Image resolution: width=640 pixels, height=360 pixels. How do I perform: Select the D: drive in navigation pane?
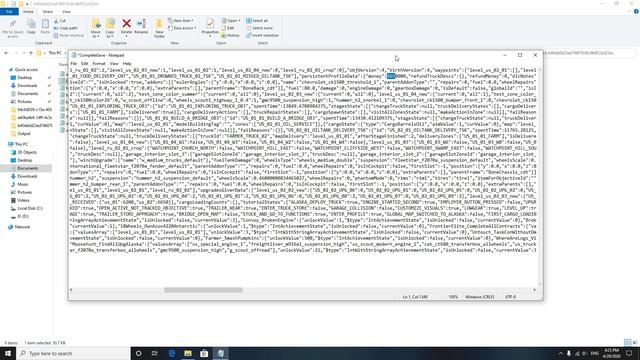(23, 216)
